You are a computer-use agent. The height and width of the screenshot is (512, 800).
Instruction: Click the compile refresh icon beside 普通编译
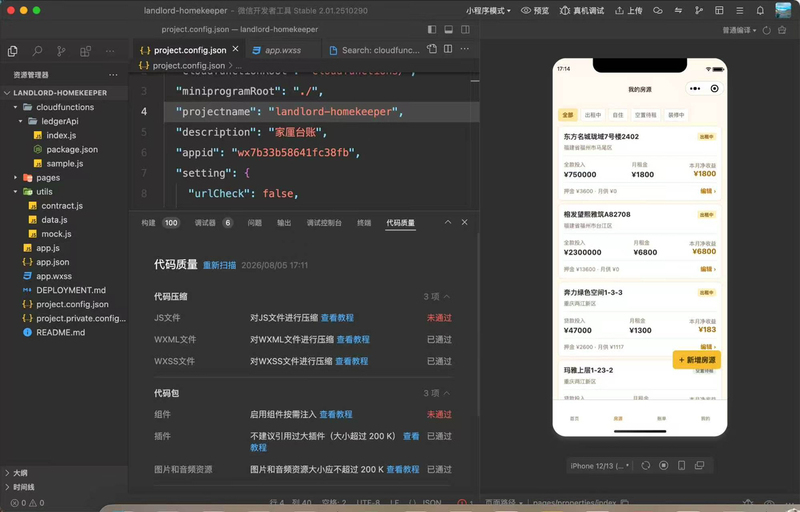[766, 31]
